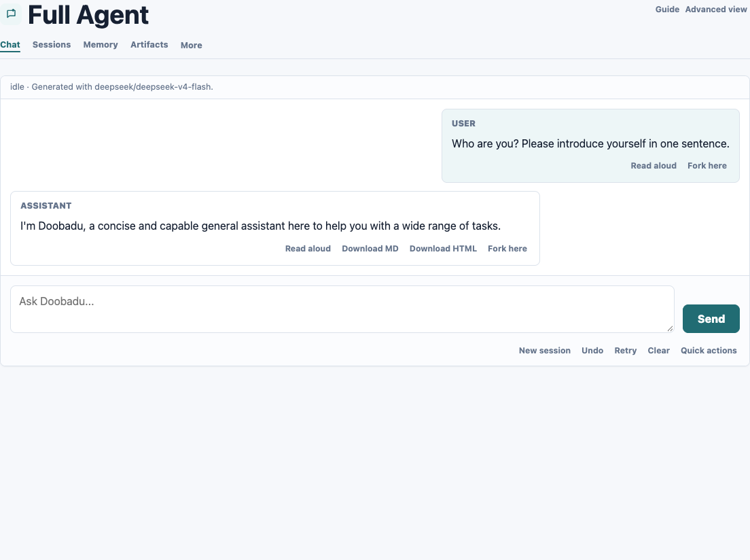Switch to Advanced view
This screenshot has width=750, height=560.
click(x=716, y=9)
